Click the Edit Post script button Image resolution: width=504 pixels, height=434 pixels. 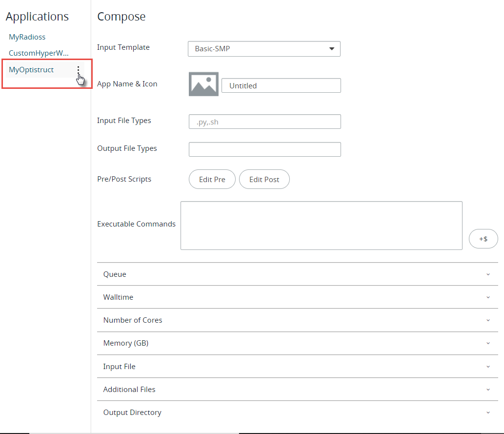click(264, 179)
